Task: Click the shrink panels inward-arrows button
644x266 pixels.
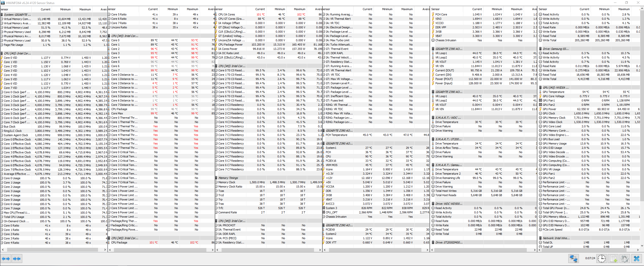Action: click(17, 259)
